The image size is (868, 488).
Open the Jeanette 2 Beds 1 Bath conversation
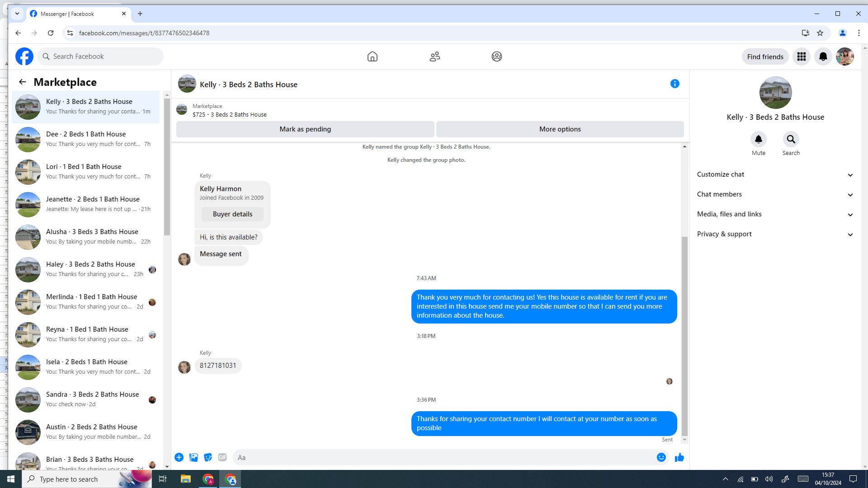tap(86, 204)
